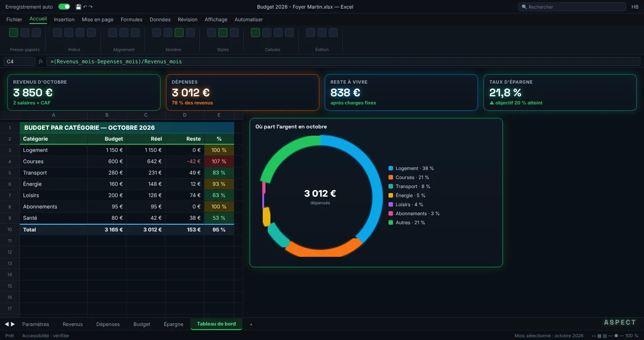Switch to Normal view in the status bar

click(594, 336)
